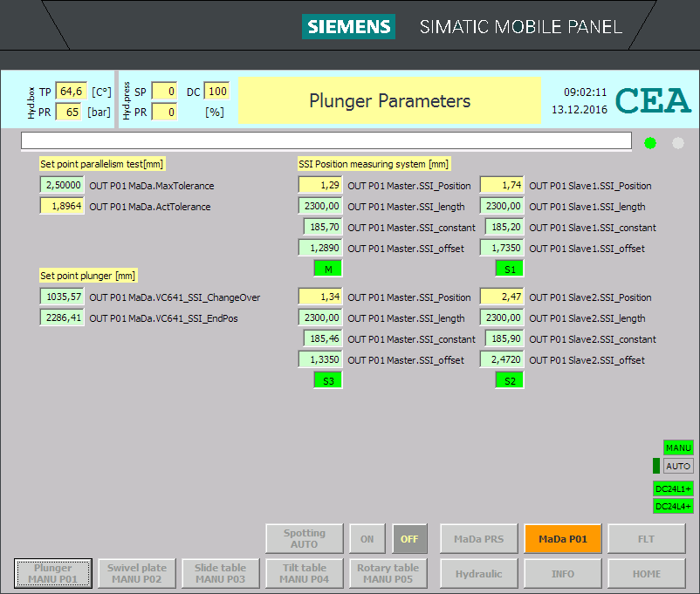Go to the Slide table MANU P03 page
700x594 pixels.
tap(220, 574)
